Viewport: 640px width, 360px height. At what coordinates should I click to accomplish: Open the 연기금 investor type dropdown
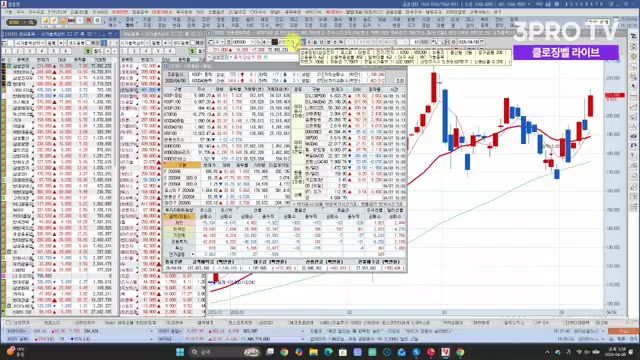click(193, 254)
